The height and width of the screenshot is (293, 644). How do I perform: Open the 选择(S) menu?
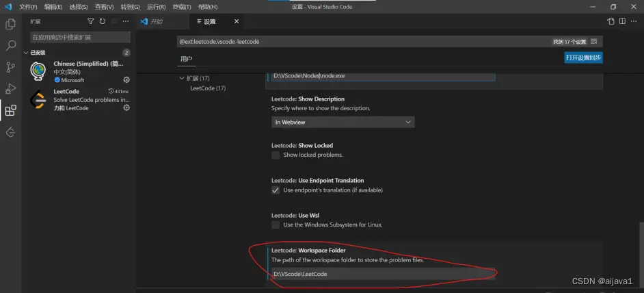pyautogui.click(x=79, y=7)
